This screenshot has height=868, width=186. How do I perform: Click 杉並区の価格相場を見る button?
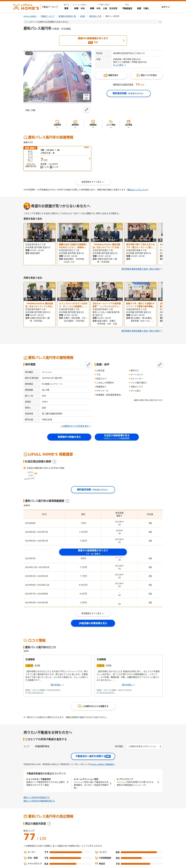point(117,437)
